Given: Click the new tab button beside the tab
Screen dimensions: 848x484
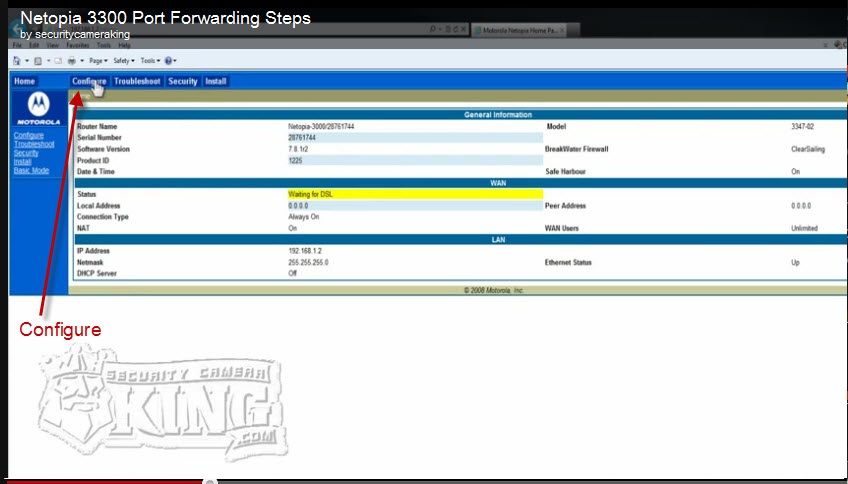Looking at the screenshot, I should point(573,30).
